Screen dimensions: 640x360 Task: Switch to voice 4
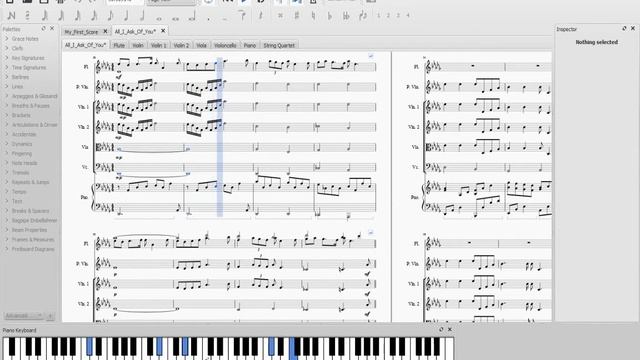[x=408, y=16]
